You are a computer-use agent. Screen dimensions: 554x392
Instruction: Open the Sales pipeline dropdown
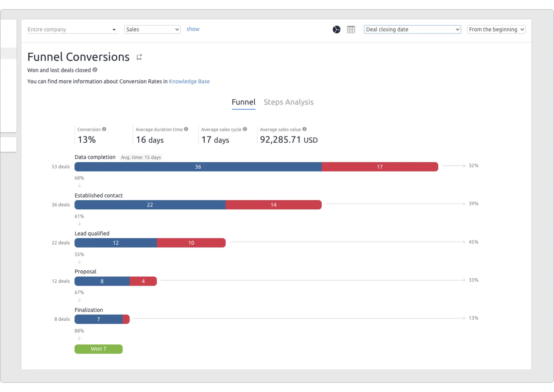click(152, 30)
